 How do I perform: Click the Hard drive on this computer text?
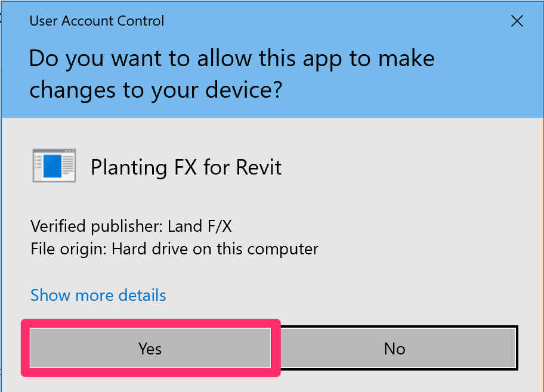tap(215, 248)
